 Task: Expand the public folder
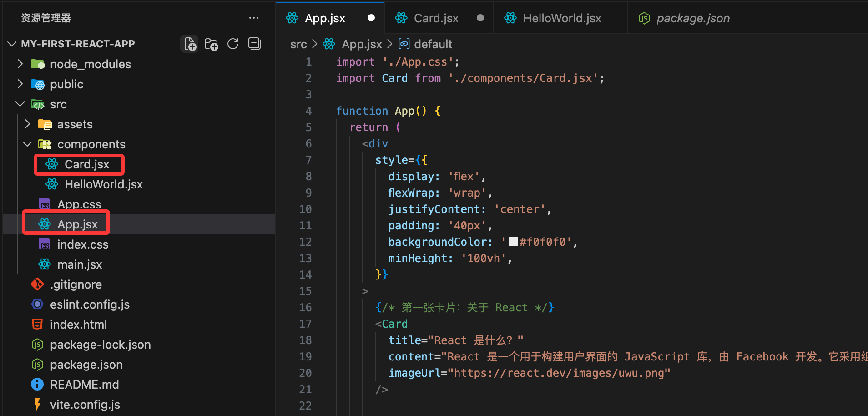point(20,84)
